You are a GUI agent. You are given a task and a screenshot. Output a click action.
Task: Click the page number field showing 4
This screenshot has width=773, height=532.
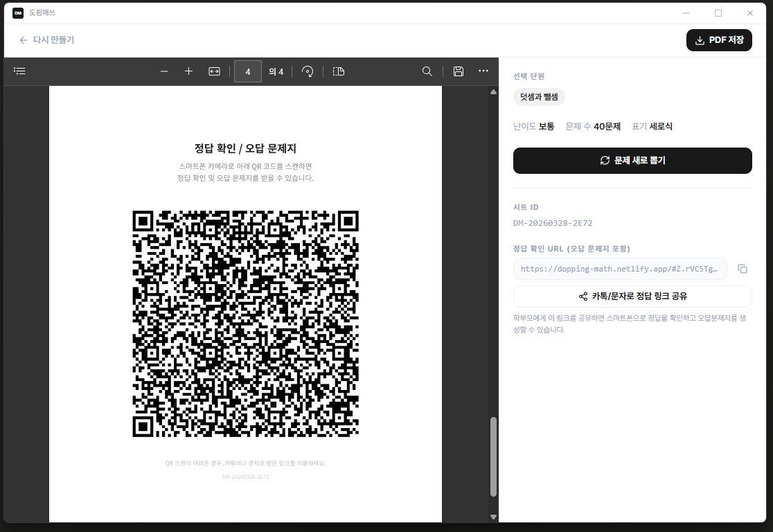click(x=247, y=71)
